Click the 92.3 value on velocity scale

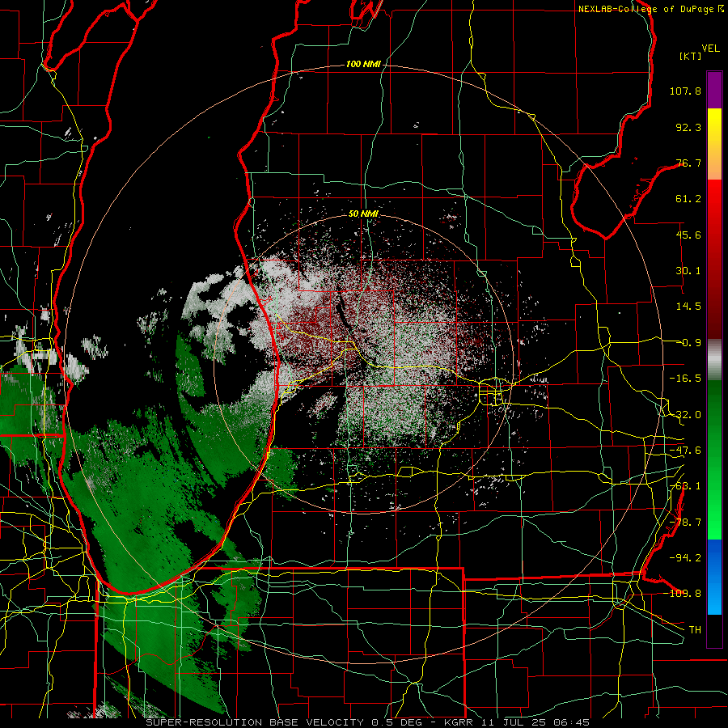(688, 127)
